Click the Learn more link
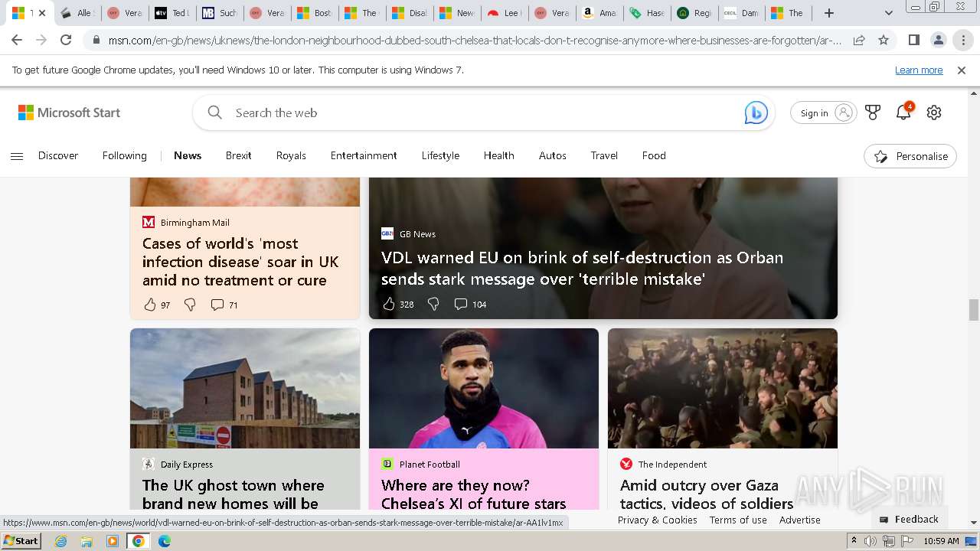 pos(919,70)
